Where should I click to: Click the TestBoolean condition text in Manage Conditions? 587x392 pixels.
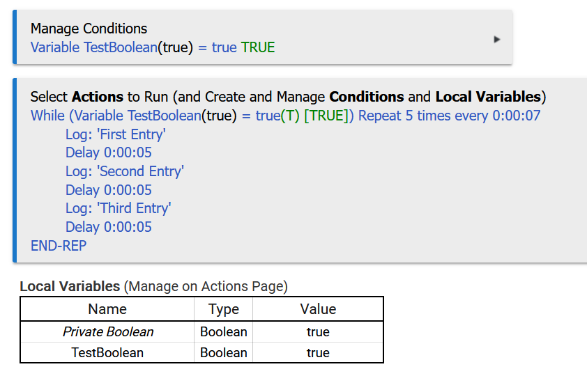coord(153,47)
